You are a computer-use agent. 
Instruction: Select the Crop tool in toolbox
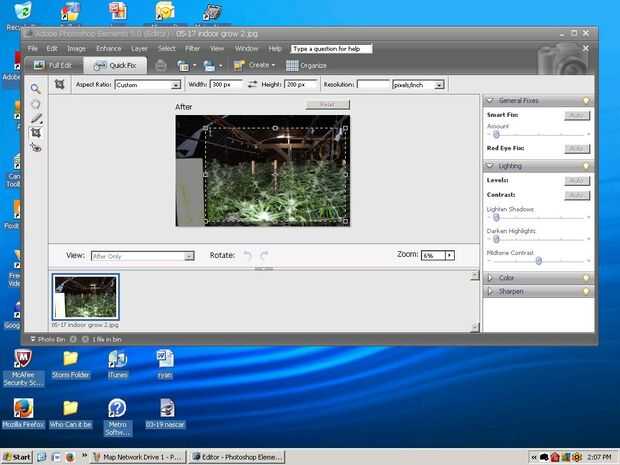point(36,133)
